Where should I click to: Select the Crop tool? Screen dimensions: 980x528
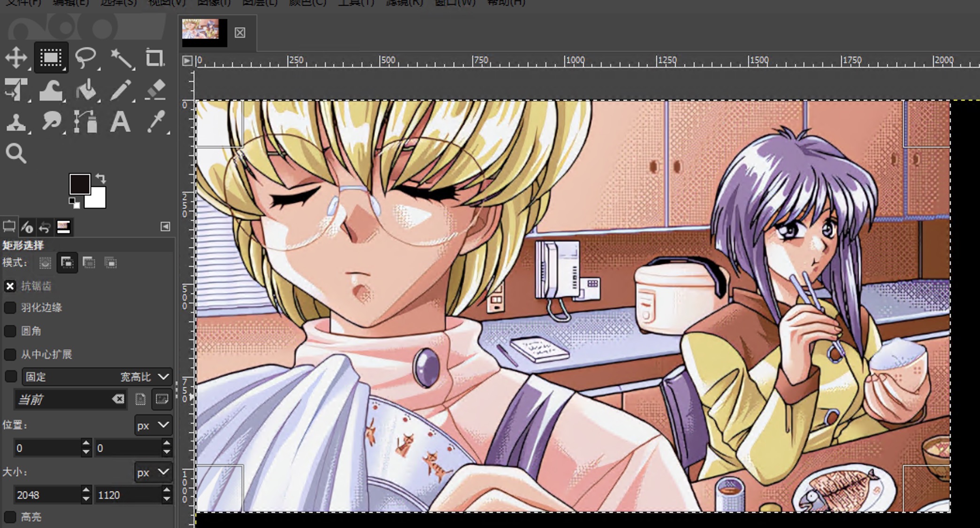point(154,58)
